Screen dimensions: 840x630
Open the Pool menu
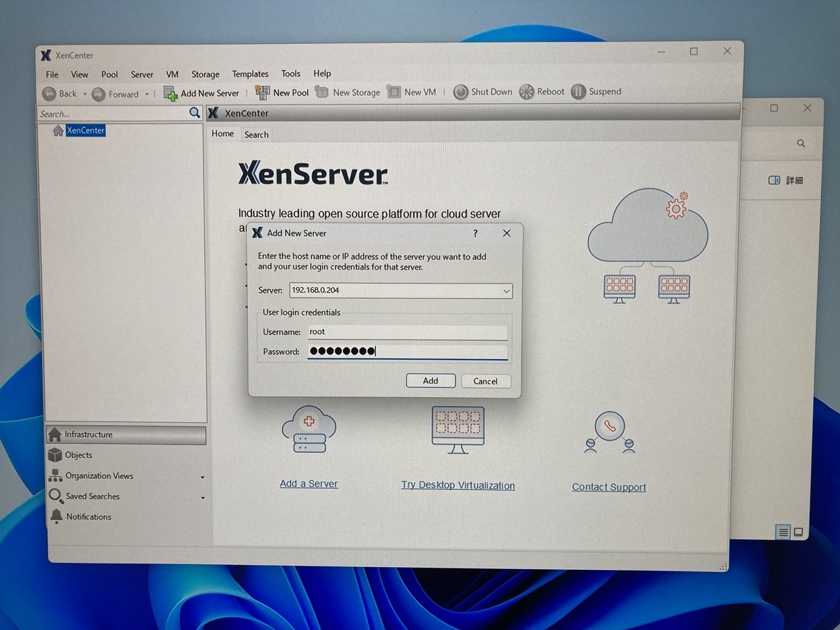(110, 74)
